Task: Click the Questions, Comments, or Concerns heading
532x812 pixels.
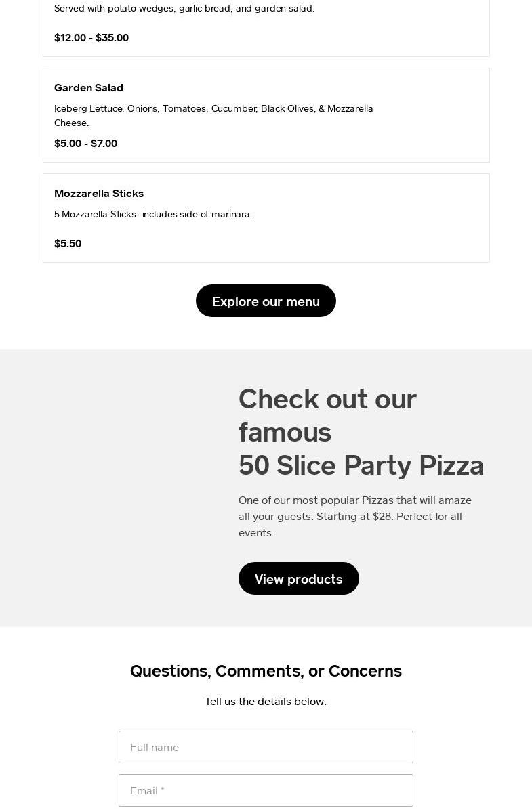Action: [x=266, y=670]
